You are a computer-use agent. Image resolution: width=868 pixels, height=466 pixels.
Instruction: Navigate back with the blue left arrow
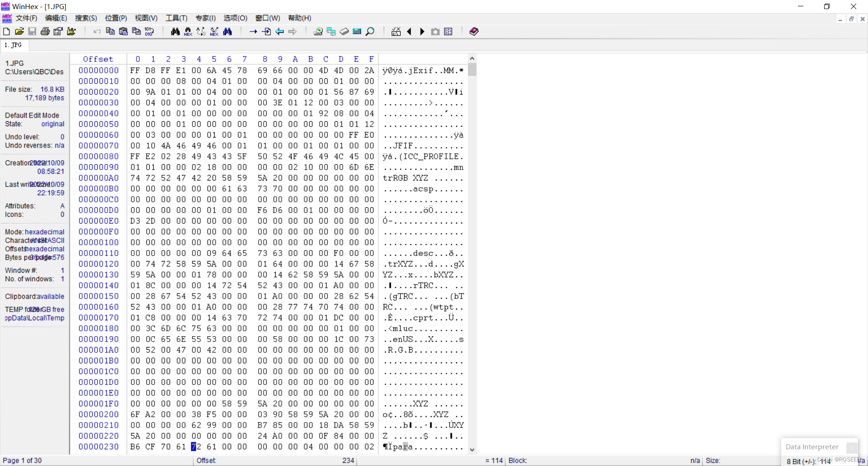[279, 31]
